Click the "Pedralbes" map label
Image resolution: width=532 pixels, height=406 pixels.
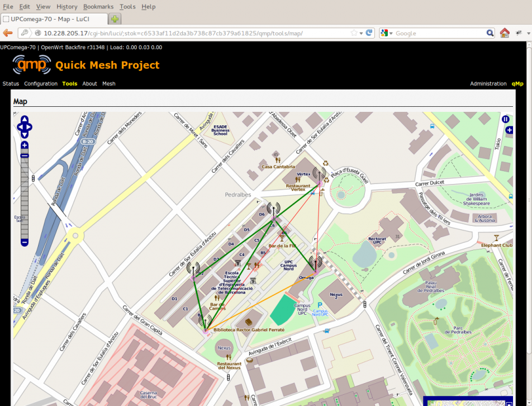238,195
